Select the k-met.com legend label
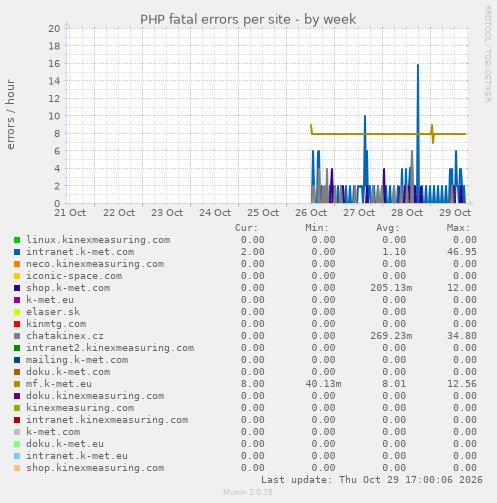Screen dimensions: 497x503 53,432
